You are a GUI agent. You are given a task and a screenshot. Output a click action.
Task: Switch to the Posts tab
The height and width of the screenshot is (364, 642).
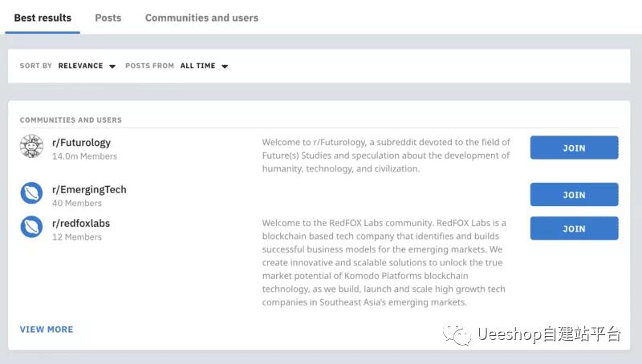(108, 18)
